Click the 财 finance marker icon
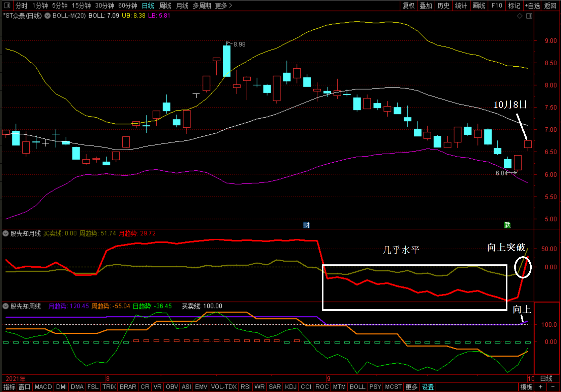561x392 pixels. (306, 225)
